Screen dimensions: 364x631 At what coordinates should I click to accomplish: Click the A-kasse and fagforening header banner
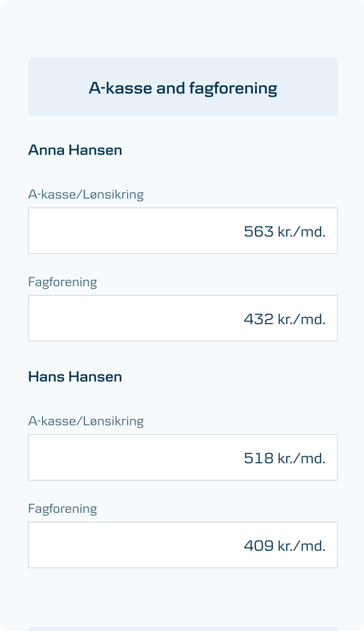183,87
